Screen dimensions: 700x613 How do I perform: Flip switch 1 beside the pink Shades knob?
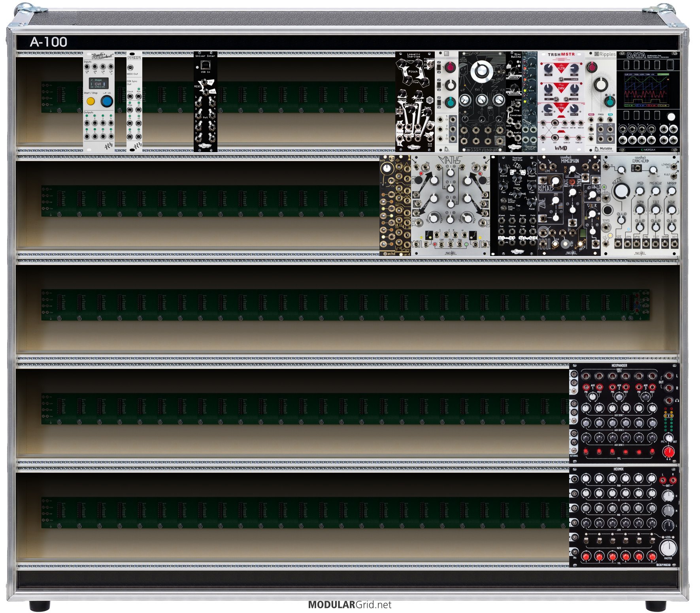pos(439,67)
